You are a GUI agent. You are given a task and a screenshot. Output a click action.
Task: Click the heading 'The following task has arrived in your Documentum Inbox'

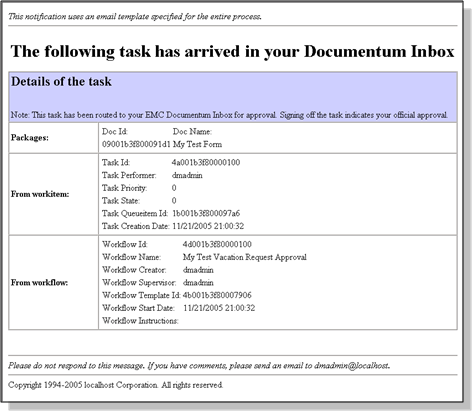click(232, 52)
